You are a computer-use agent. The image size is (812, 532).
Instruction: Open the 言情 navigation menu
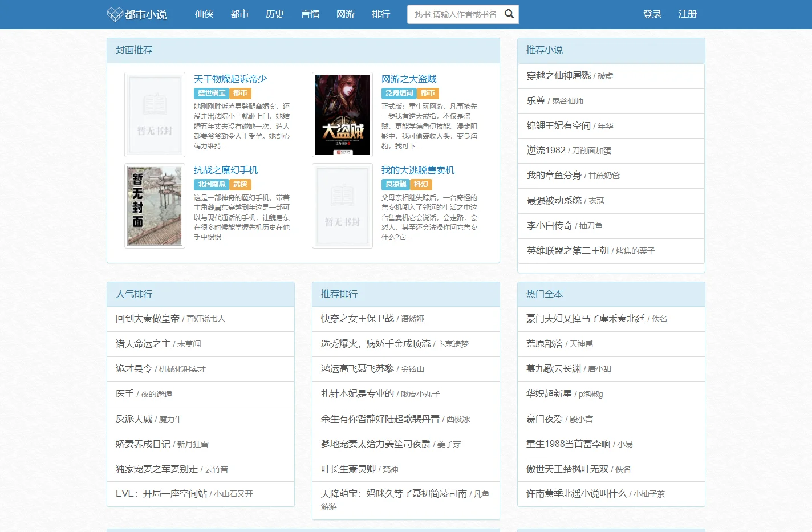(310, 14)
